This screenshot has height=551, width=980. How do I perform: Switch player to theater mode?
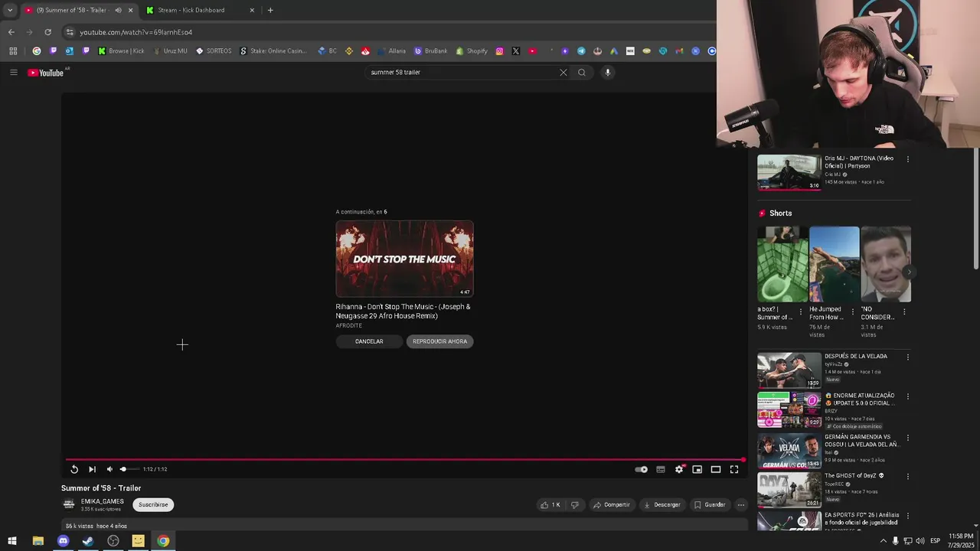coord(716,469)
